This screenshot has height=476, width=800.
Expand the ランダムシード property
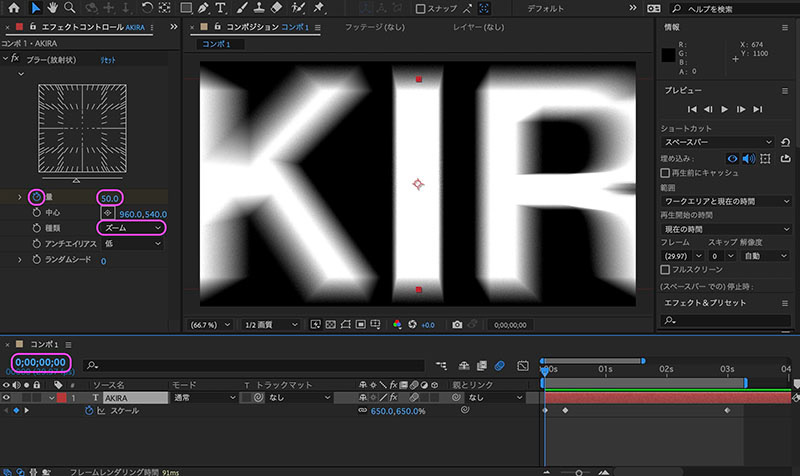[x=20, y=260]
